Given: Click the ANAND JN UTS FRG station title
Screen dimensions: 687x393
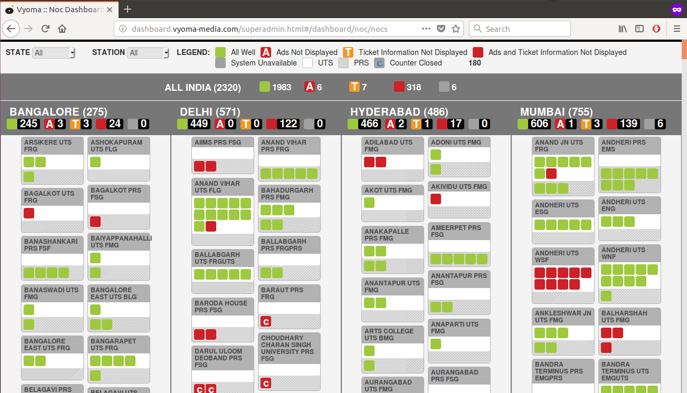Looking at the screenshot, I should (559, 145).
